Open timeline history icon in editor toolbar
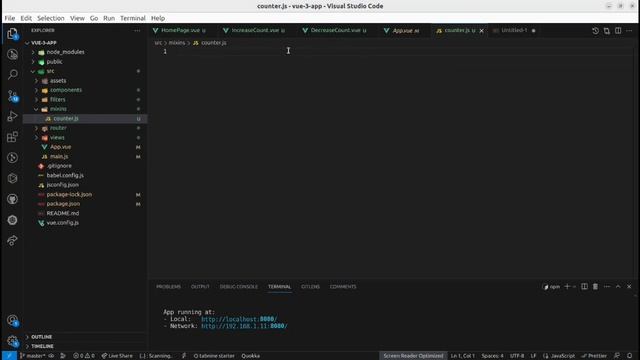640x360 pixels. point(596,31)
